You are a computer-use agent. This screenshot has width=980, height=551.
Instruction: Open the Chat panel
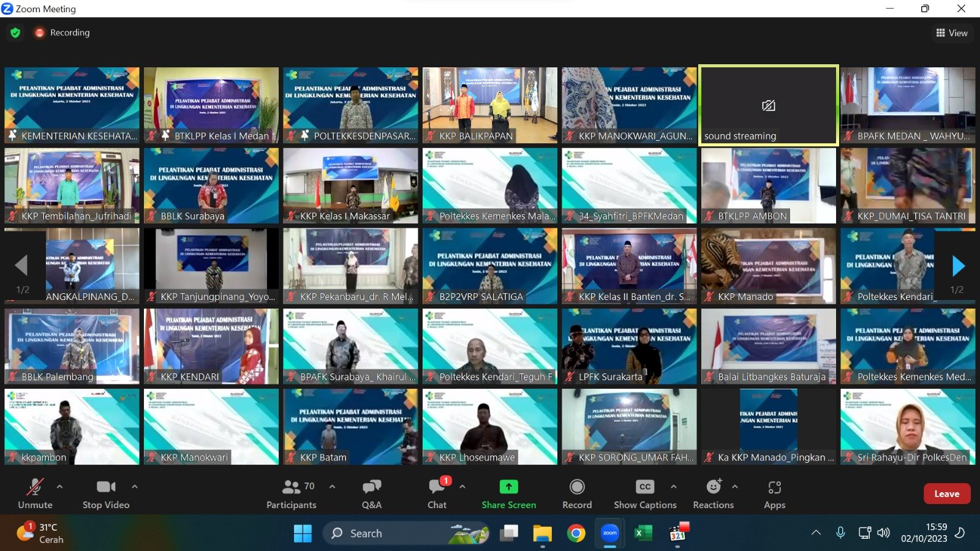[437, 493]
